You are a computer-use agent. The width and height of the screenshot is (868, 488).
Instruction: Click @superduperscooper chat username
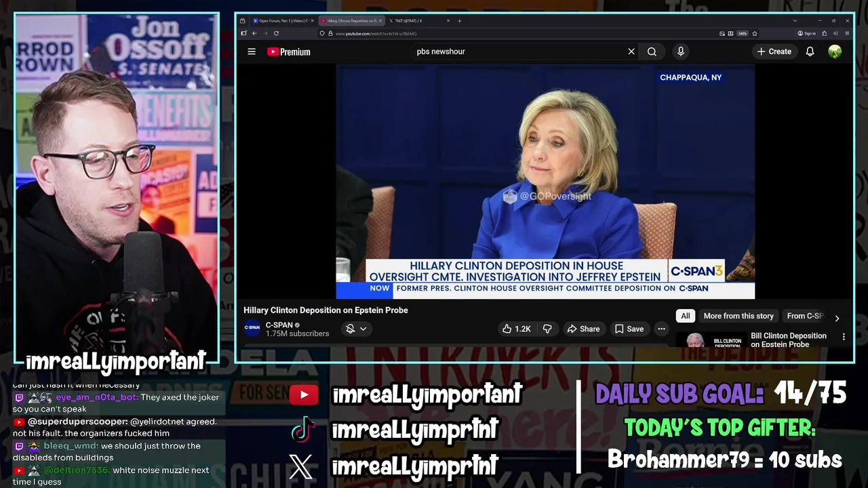click(x=78, y=422)
